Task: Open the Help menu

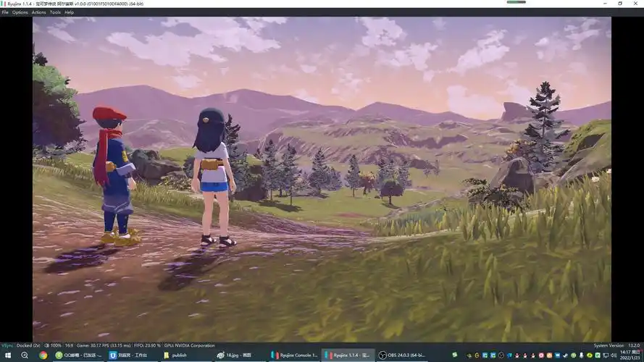Action: pyautogui.click(x=69, y=12)
